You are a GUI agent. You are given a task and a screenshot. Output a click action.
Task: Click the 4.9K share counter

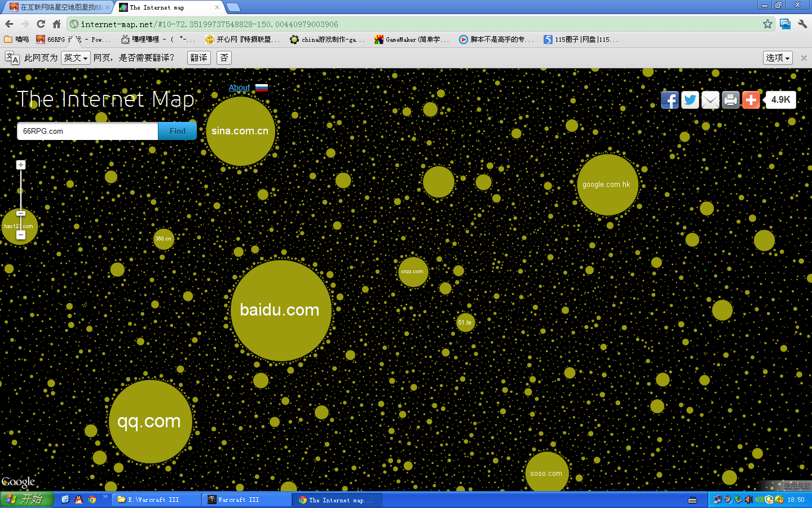[780, 100]
